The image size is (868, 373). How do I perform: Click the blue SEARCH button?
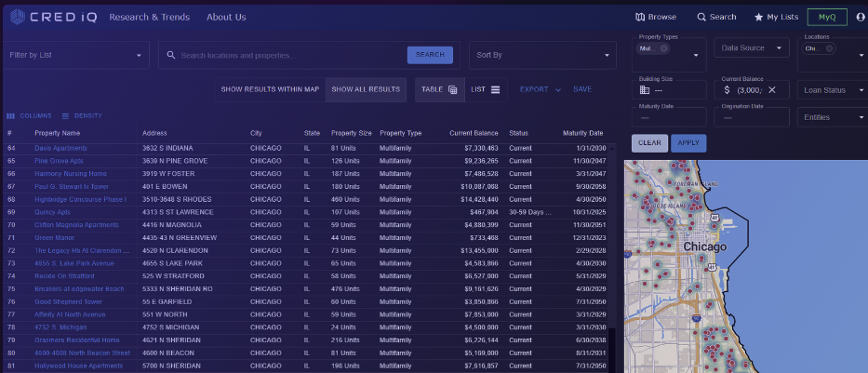click(x=430, y=55)
